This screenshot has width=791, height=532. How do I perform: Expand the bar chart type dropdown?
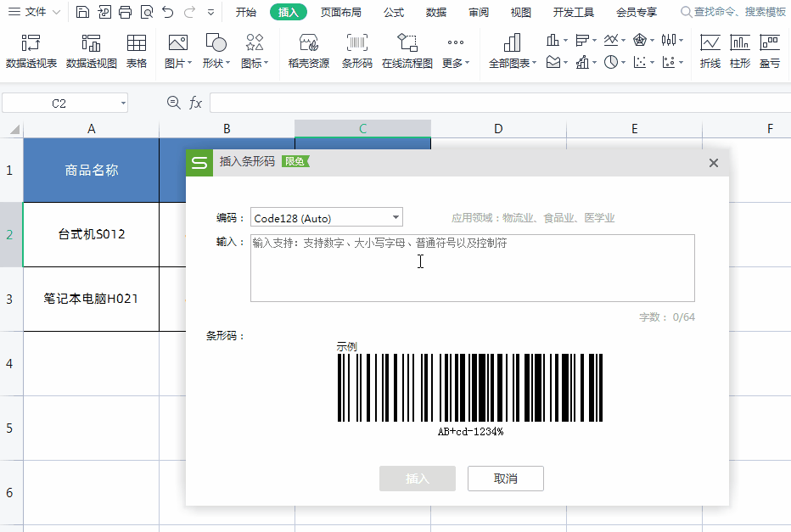[594, 40]
